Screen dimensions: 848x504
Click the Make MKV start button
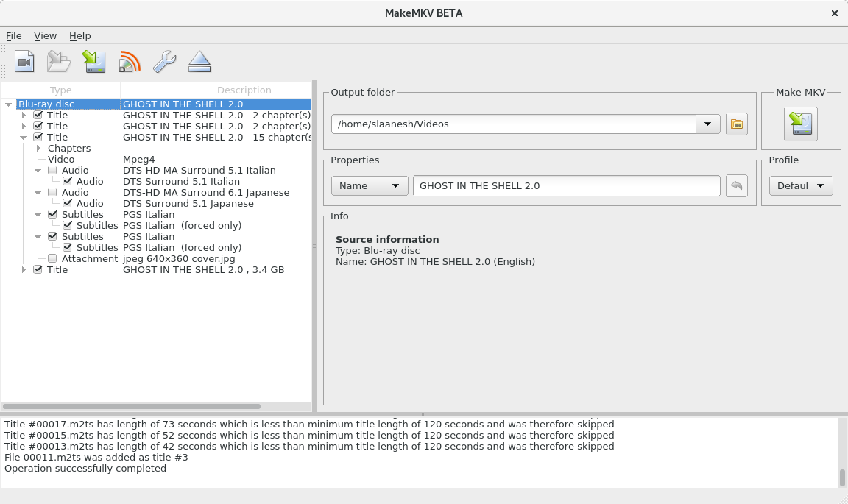pos(800,124)
